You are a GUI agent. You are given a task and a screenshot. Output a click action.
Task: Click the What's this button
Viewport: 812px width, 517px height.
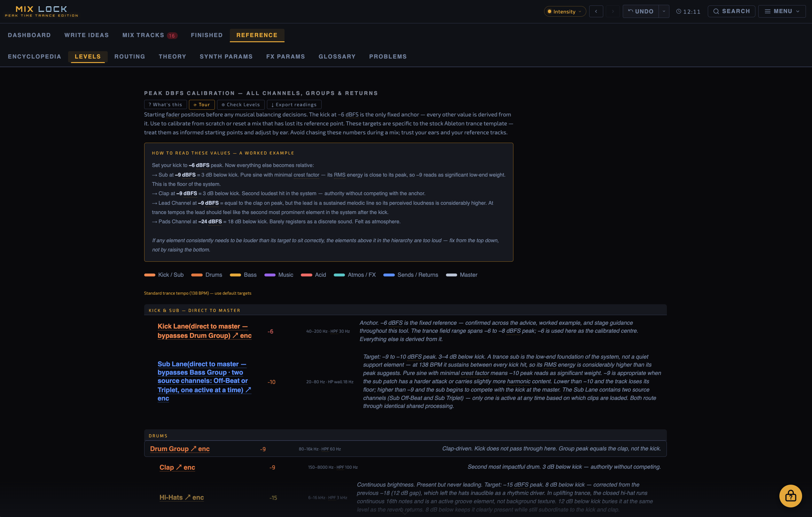165,105
